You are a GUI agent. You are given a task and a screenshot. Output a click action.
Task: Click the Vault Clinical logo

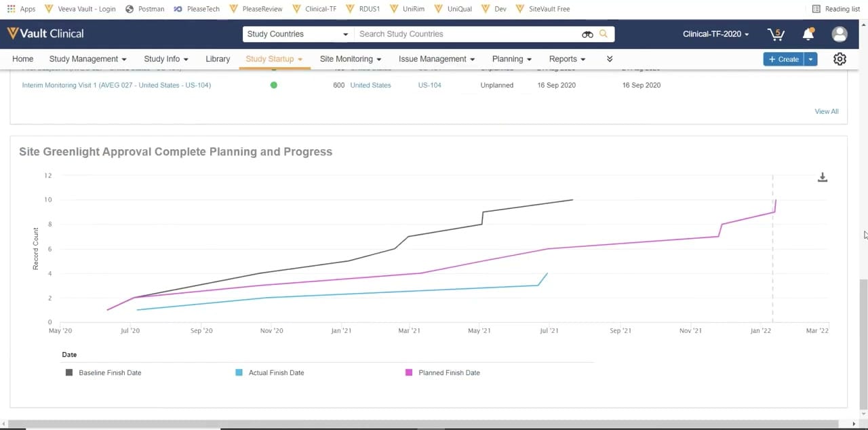45,33
